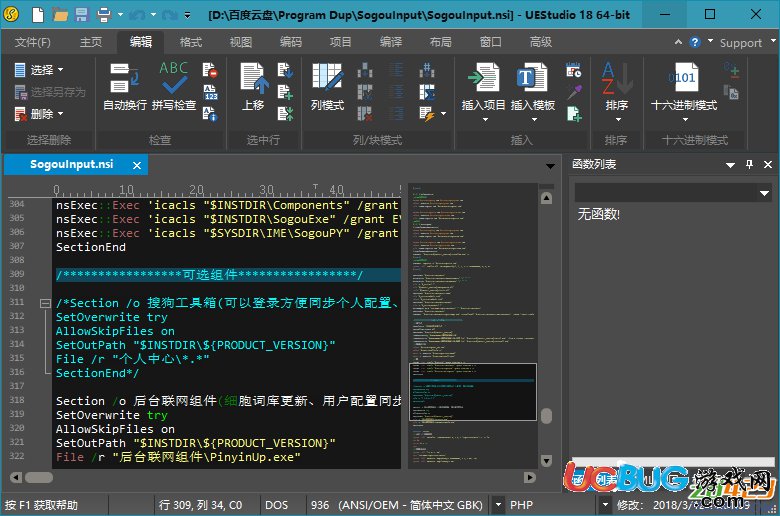Screen dimensions: 780x516
Task: Click the horizontal scroll right arrow
Action: (530, 477)
